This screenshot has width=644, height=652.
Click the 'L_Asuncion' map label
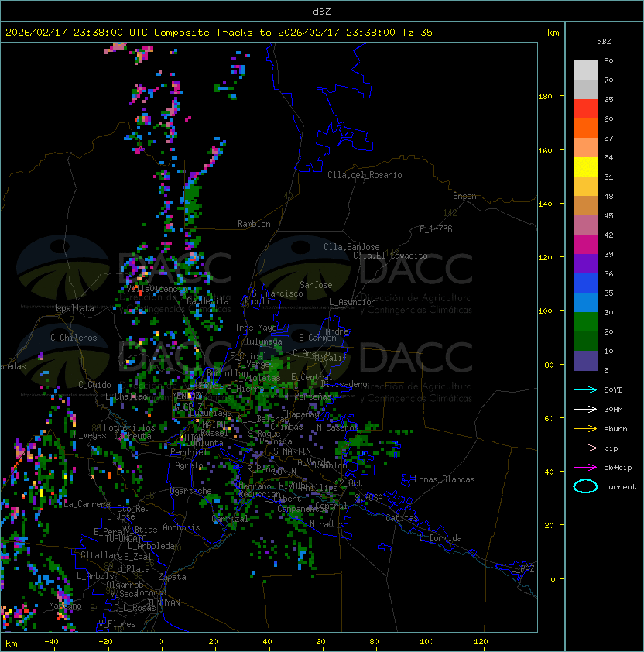(x=352, y=302)
